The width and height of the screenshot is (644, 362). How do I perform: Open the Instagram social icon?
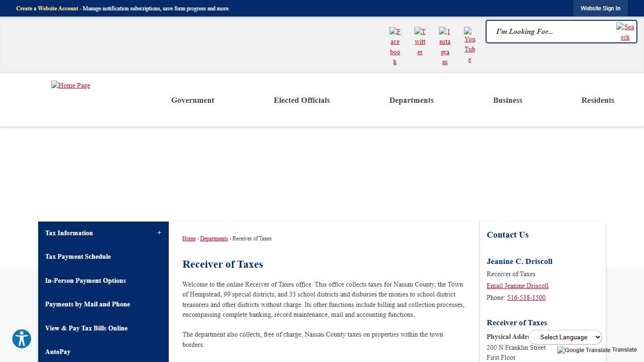pos(445,46)
